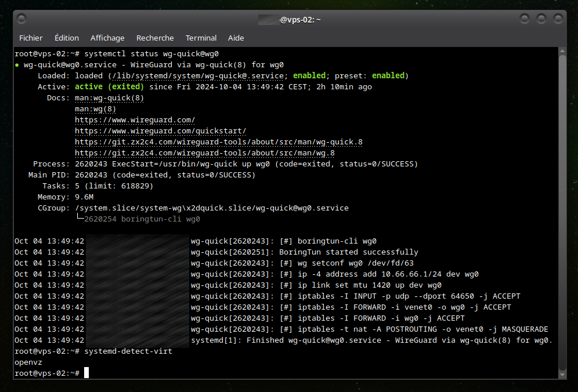This screenshot has height=392, width=578.
Task: Click the leftmost of three title-bar buttons
Action: 525,19
